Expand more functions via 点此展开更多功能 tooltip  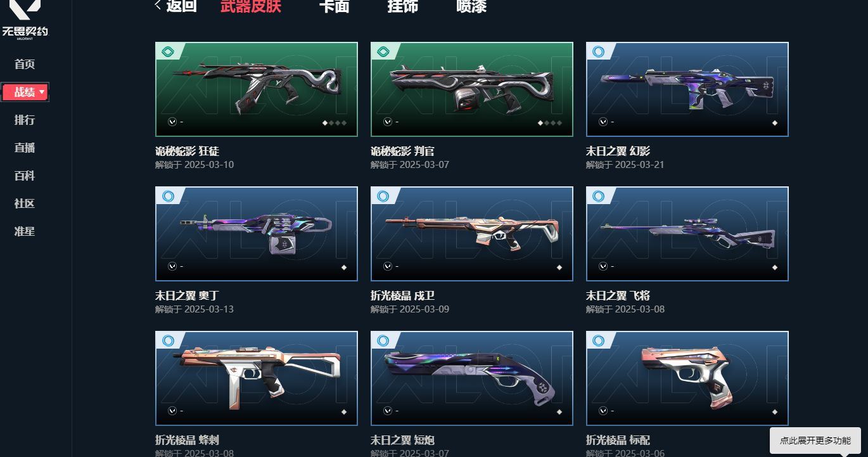click(815, 441)
